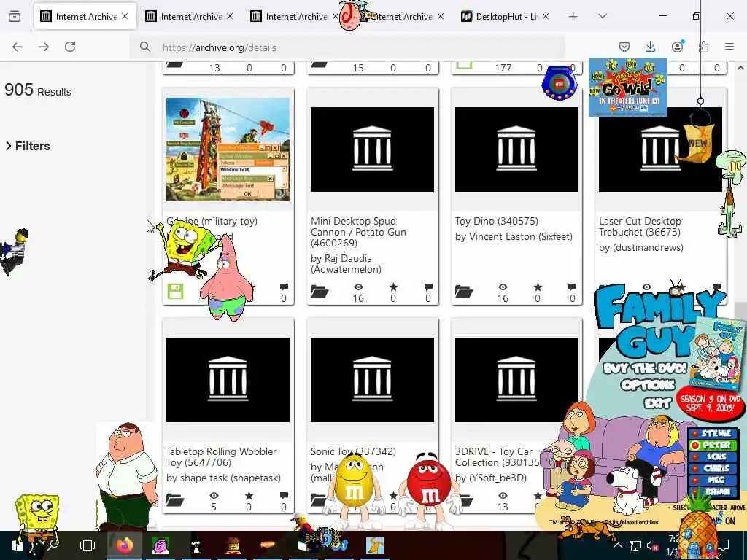Click the muted volume tray icon
The width and height of the screenshot is (747, 560).
click(653, 545)
